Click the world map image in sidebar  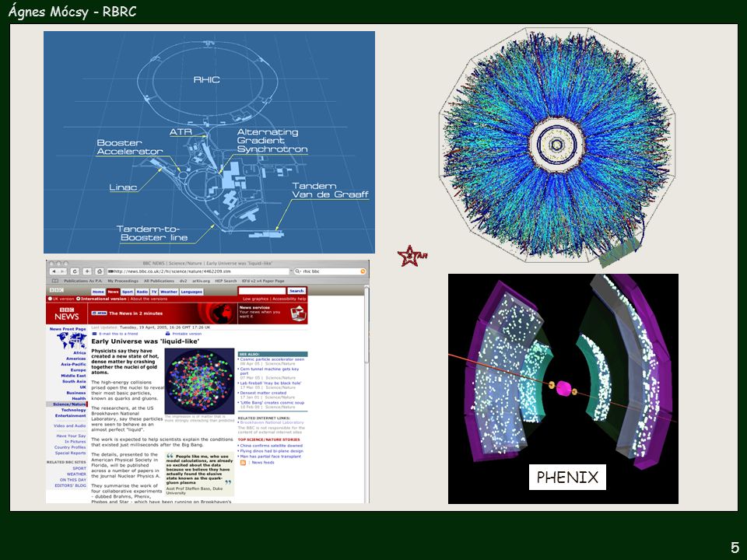click(x=71, y=341)
